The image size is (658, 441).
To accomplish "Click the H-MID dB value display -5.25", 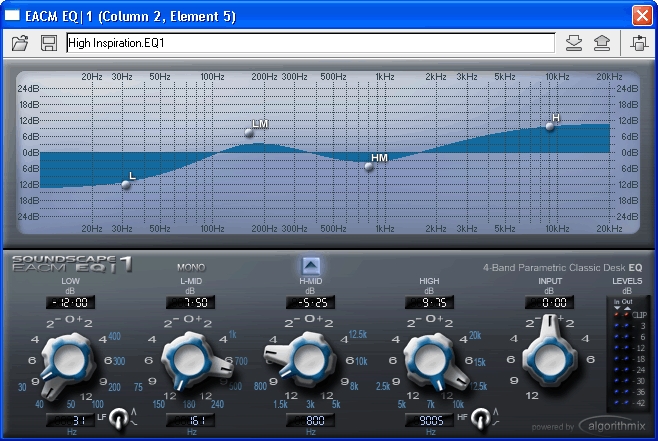I will (x=310, y=303).
